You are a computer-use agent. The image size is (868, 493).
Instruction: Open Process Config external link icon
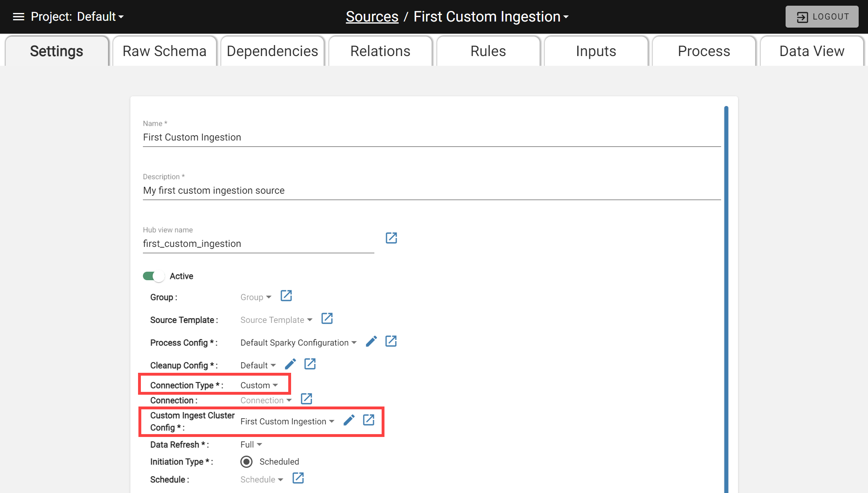coord(391,341)
